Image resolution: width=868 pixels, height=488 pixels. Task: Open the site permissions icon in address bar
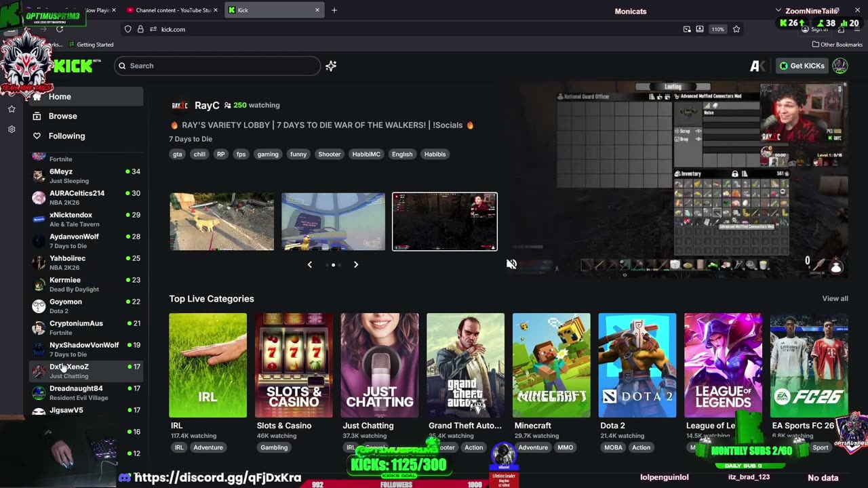153,29
